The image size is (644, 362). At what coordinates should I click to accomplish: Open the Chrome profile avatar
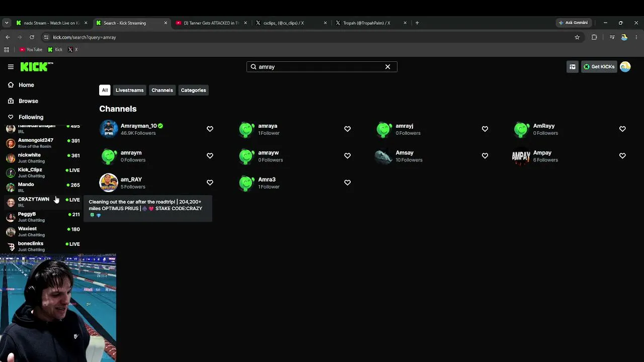tap(624, 37)
